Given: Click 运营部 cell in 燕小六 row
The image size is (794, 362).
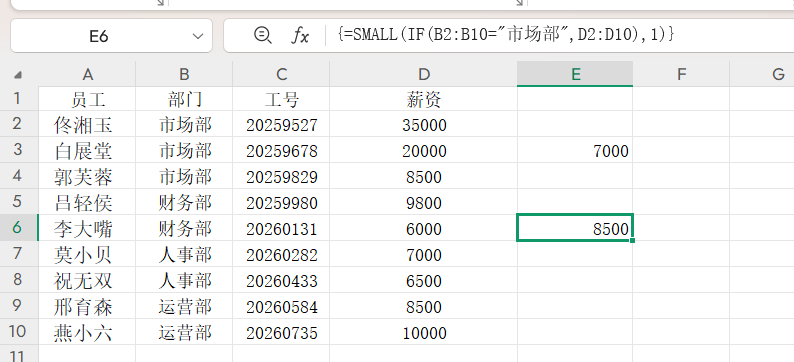Looking at the screenshot, I should pyautogui.click(x=184, y=332).
